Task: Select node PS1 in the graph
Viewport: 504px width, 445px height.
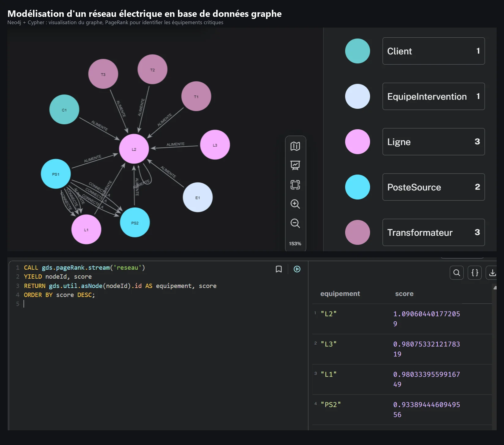Action: tap(56, 174)
